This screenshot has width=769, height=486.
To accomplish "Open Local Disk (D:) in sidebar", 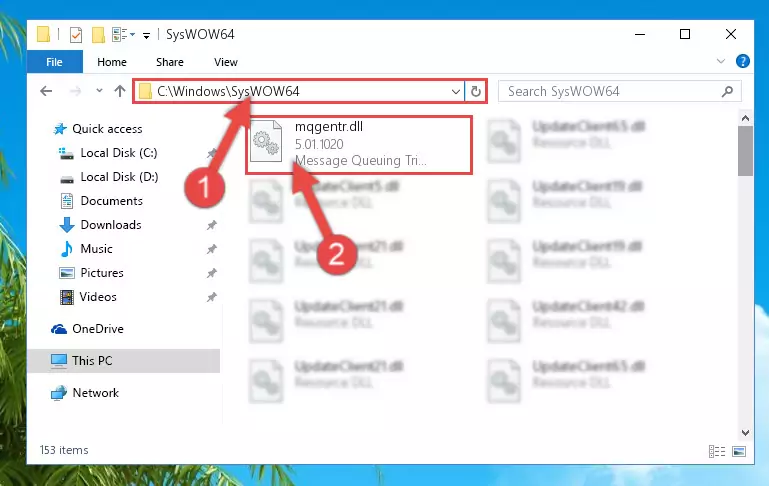I will 119,177.
